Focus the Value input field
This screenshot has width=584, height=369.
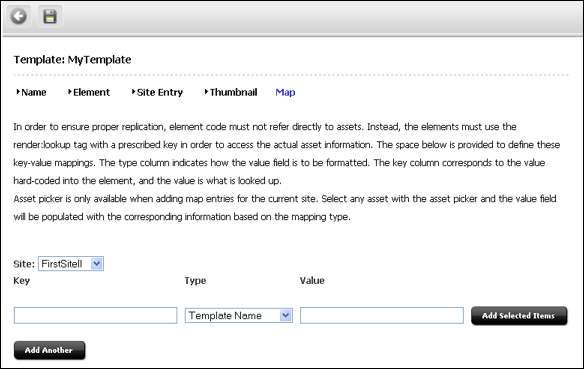pos(382,315)
